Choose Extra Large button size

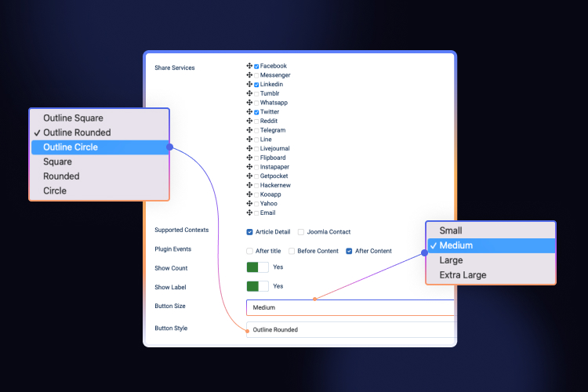(x=492, y=275)
